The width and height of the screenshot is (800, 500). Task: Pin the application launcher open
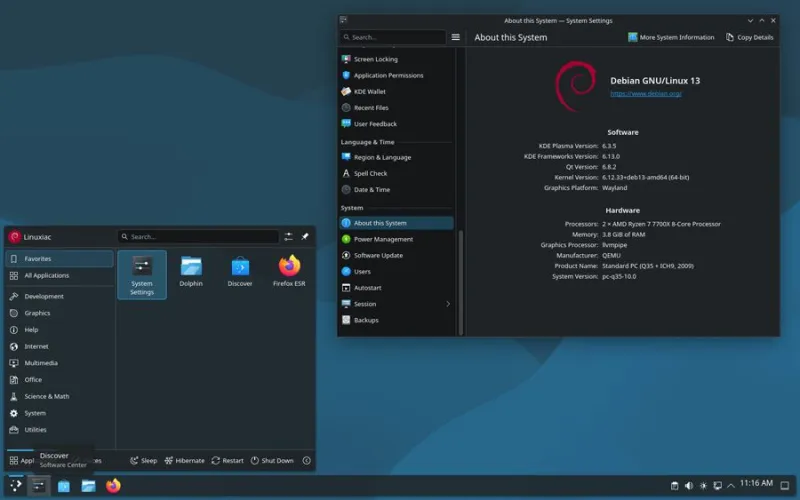[305, 237]
